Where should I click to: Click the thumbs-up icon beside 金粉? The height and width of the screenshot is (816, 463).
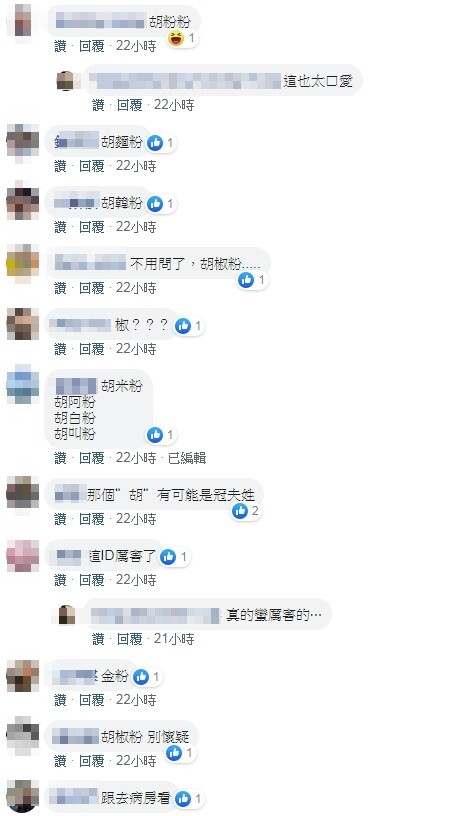140,677
